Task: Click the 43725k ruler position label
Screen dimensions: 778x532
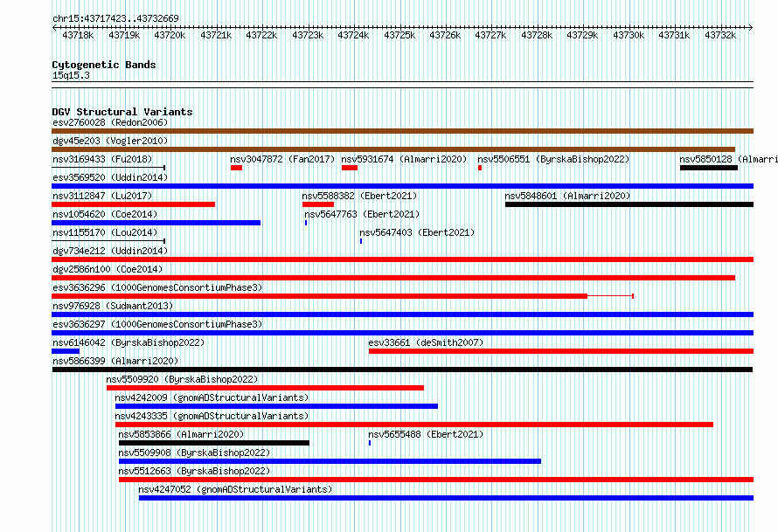Action: [x=399, y=35]
